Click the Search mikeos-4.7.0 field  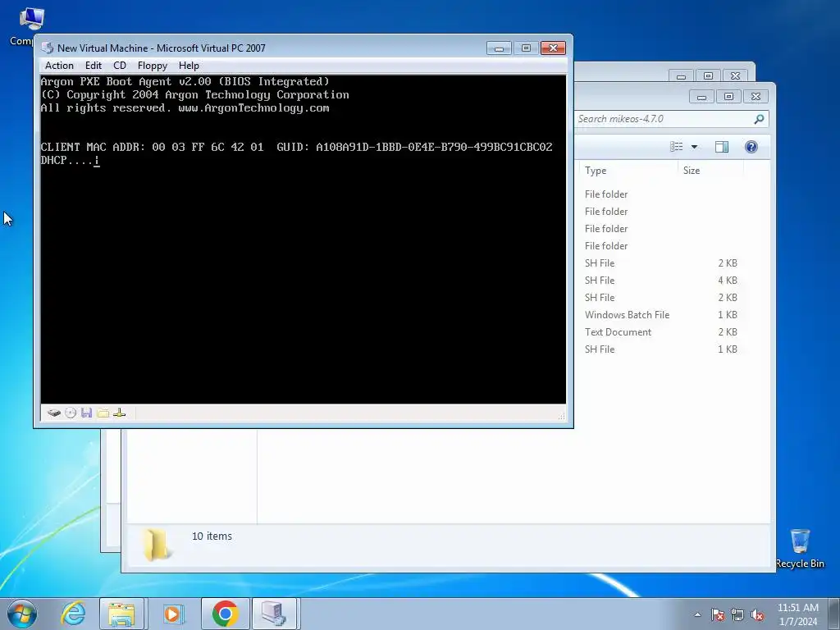pos(664,119)
